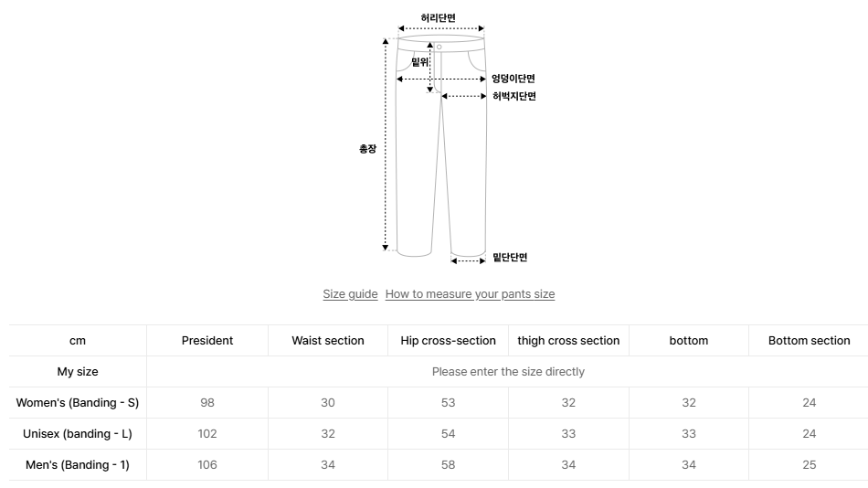Click How to measure your pants size

coord(470,294)
